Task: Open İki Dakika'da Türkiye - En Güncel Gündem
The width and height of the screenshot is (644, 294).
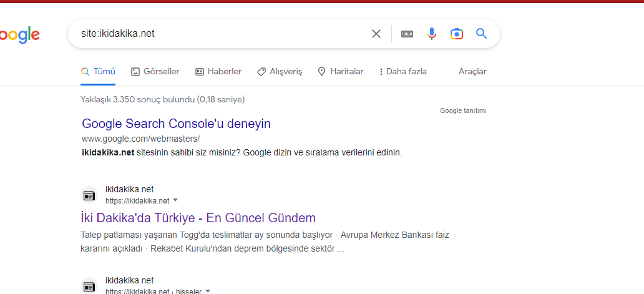Action: tap(198, 218)
